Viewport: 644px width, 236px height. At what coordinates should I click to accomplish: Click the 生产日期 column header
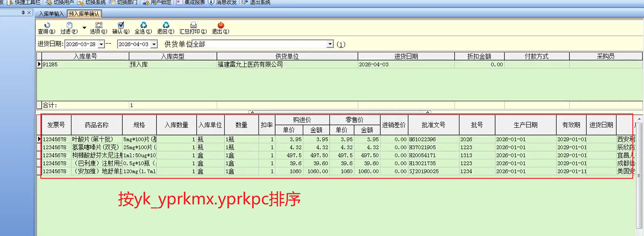[x=526, y=125]
